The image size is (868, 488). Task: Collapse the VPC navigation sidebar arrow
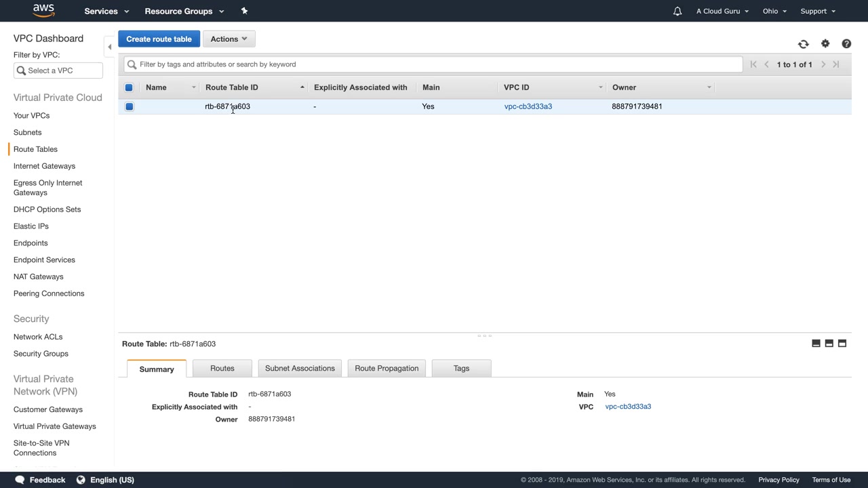(109, 47)
